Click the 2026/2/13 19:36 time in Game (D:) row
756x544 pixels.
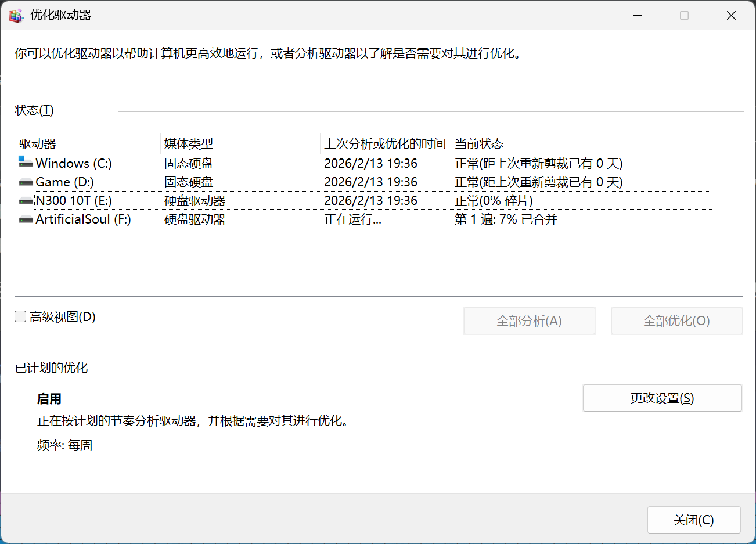(370, 182)
